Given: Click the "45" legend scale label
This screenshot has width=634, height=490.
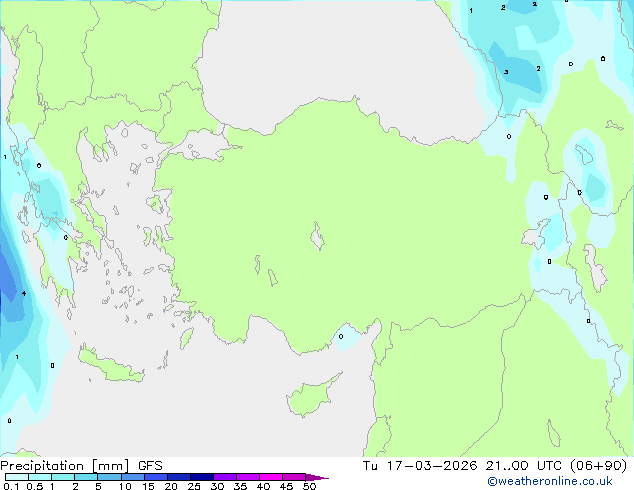Looking at the screenshot, I should pos(286,486).
